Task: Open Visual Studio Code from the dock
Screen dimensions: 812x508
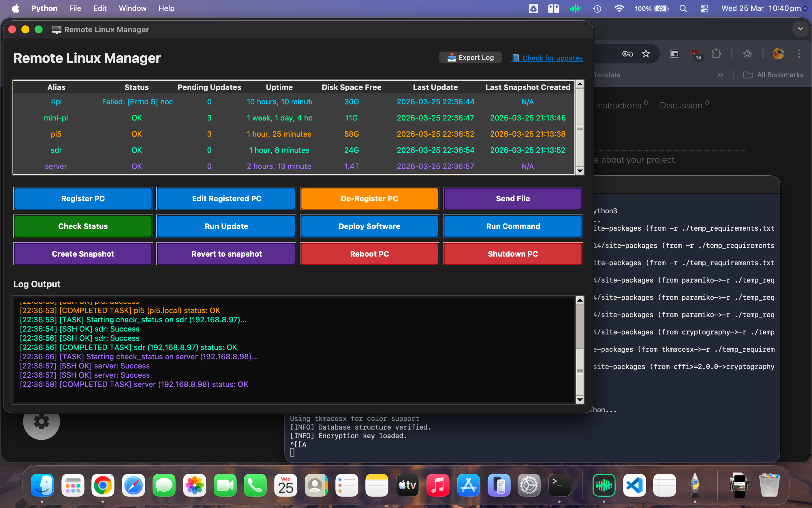Action: pyautogui.click(x=634, y=485)
